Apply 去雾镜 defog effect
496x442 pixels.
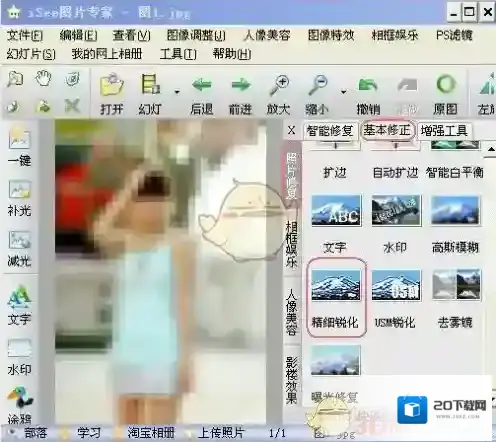coord(456,285)
